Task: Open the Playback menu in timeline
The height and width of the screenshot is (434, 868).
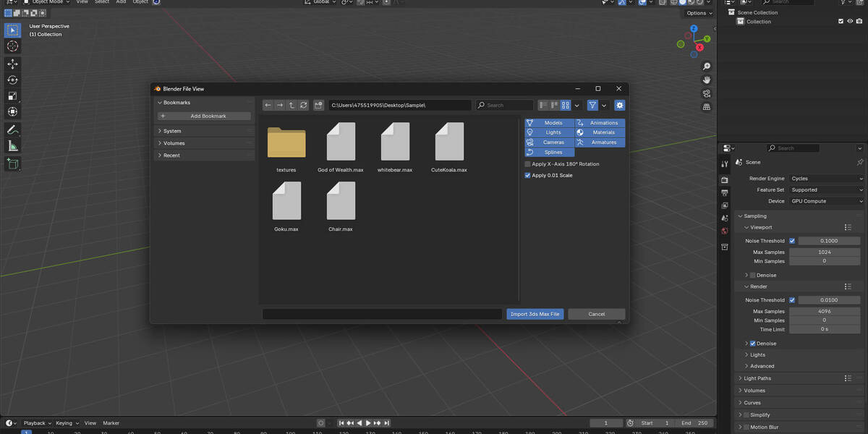Action: click(38, 423)
